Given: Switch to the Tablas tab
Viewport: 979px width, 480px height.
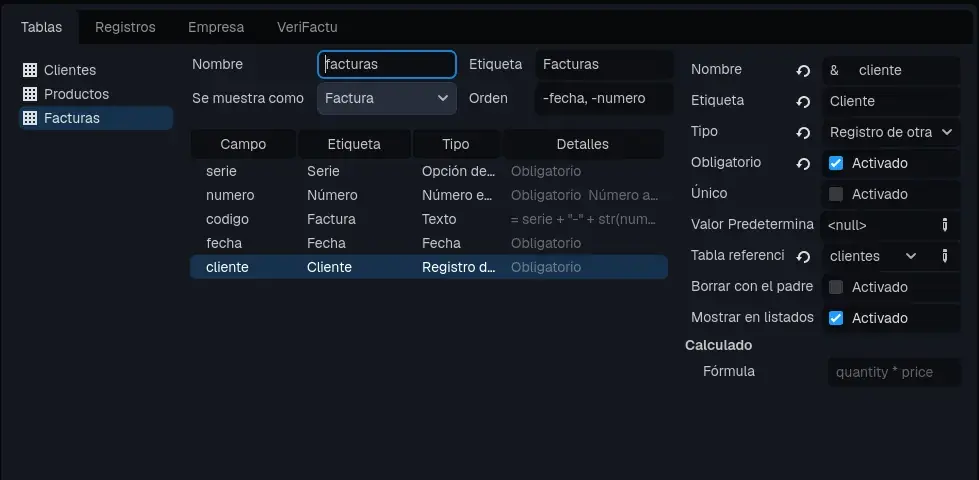Looking at the screenshot, I should tap(41, 27).
